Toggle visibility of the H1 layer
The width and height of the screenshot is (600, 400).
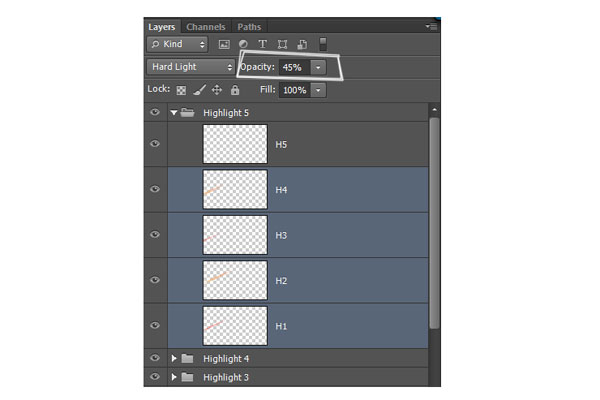click(155, 325)
